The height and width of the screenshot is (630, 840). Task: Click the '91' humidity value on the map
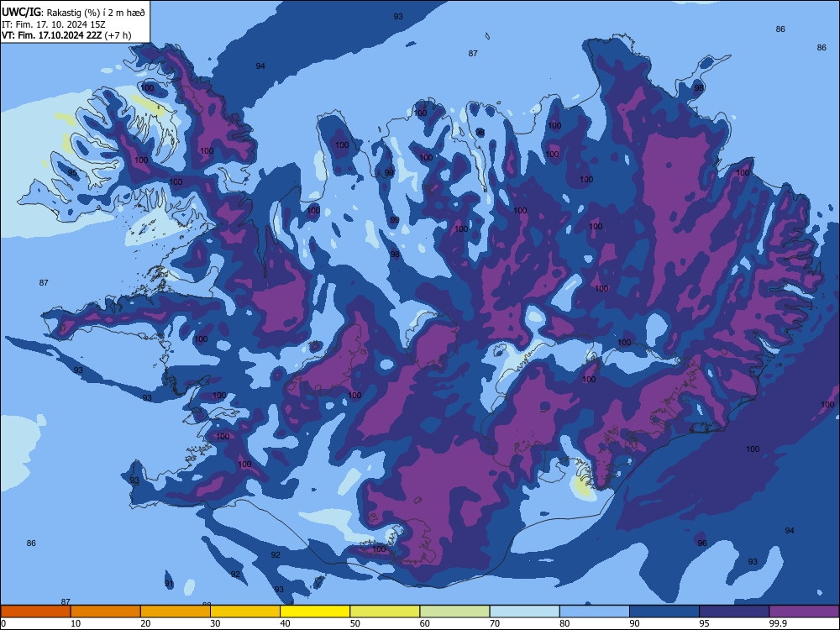[x=170, y=584]
